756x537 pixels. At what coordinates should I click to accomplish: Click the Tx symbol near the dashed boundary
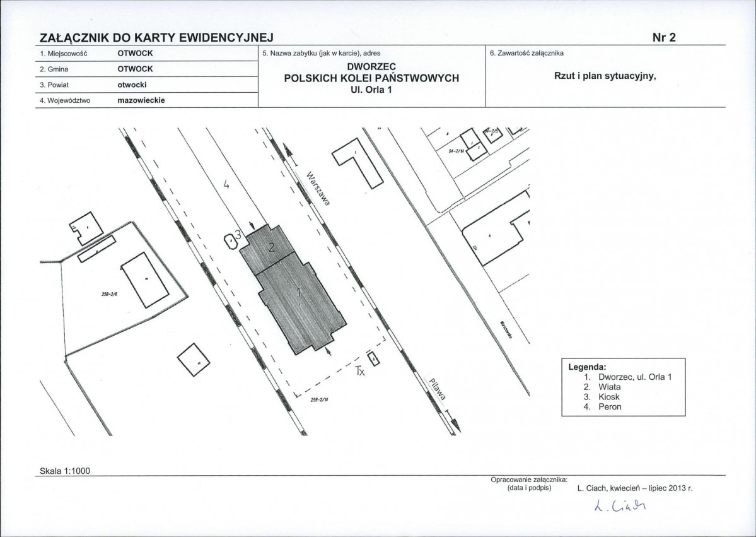click(x=359, y=370)
